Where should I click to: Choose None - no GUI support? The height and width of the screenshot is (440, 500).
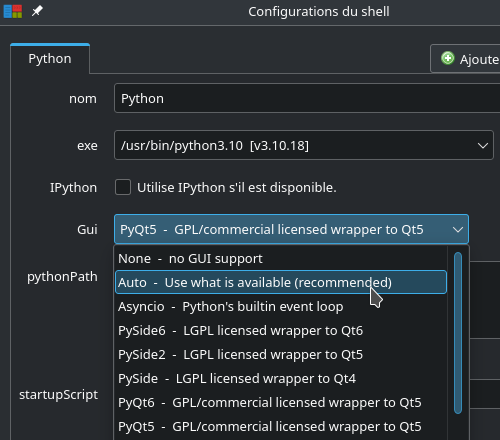pyautogui.click(x=281, y=259)
